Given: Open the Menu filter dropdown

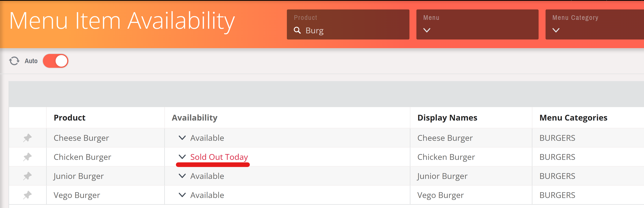Looking at the screenshot, I should (x=477, y=24).
